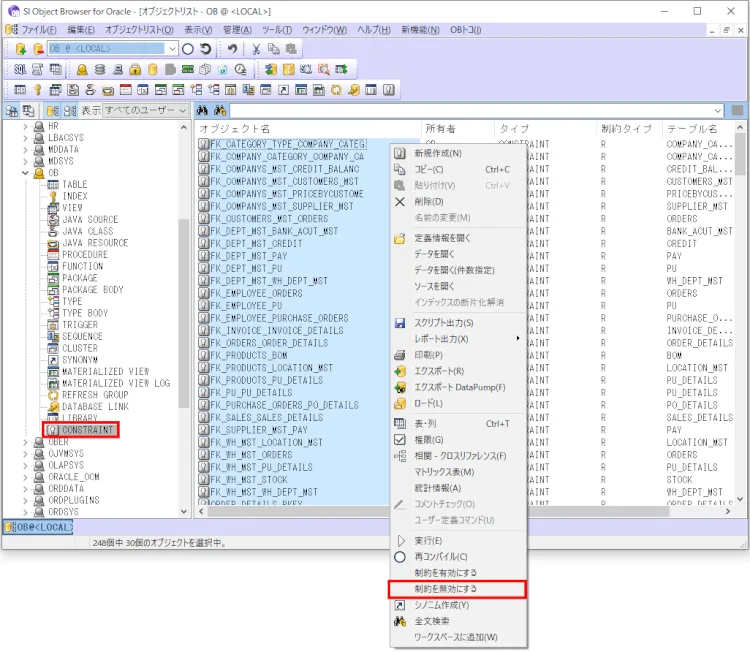Collapse the OB schema node
This screenshot has width=750, height=652.
click(x=25, y=173)
